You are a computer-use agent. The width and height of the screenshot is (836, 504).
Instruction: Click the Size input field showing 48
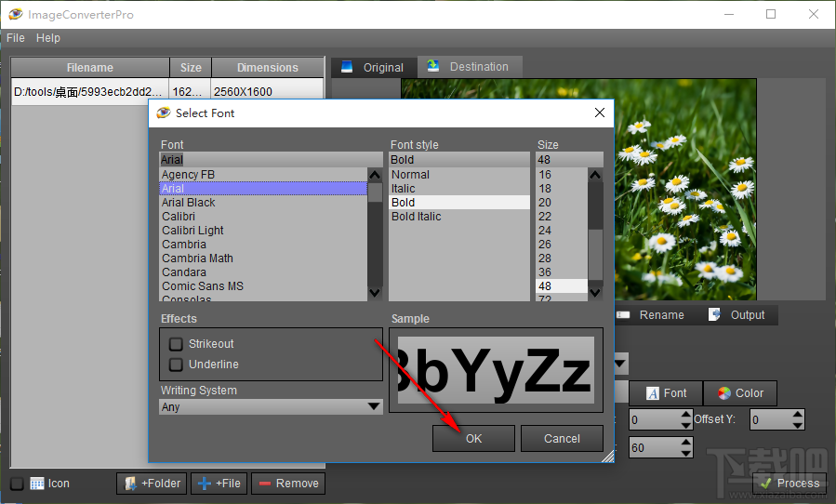tap(569, 159)
